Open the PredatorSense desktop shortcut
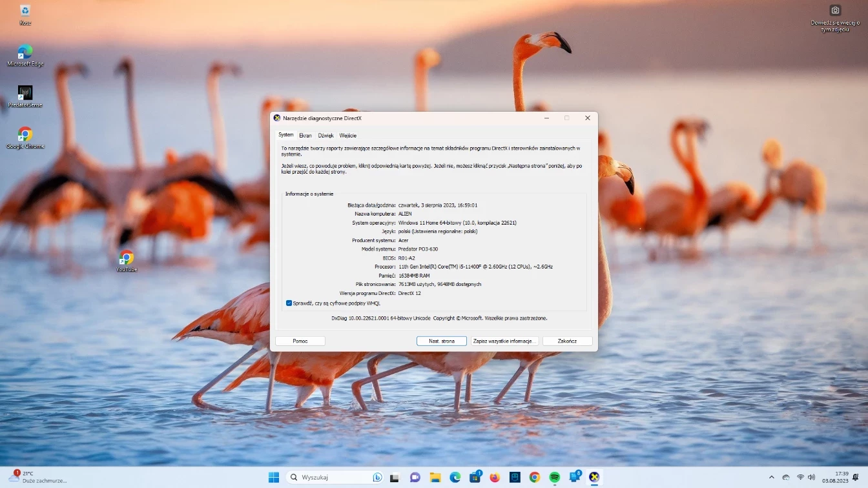The height and width of the screenshot is (488, 868). tap(25, 94)
